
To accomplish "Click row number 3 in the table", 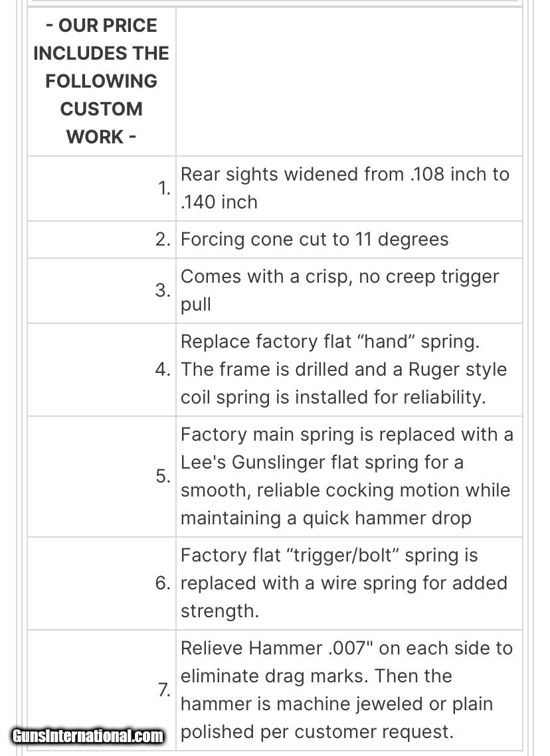I will click(x=163, y=290).
